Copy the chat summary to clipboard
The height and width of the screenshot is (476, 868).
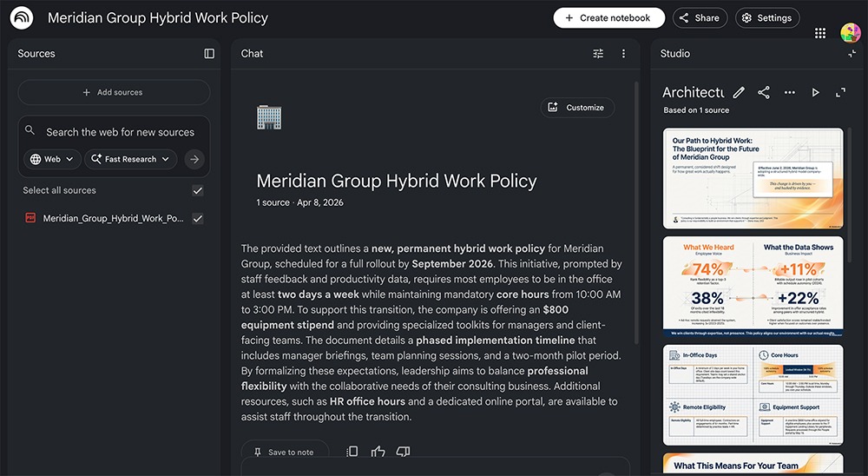[x=352, y=452]
